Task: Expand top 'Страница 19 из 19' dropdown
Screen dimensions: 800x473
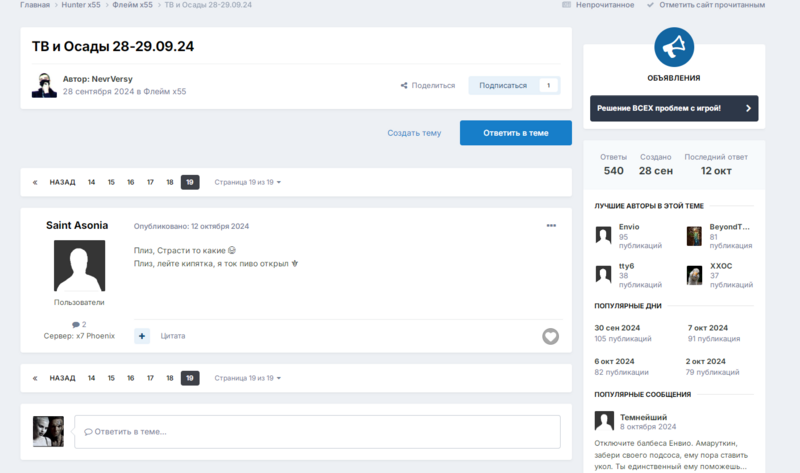Action: (x=248, y=182)
